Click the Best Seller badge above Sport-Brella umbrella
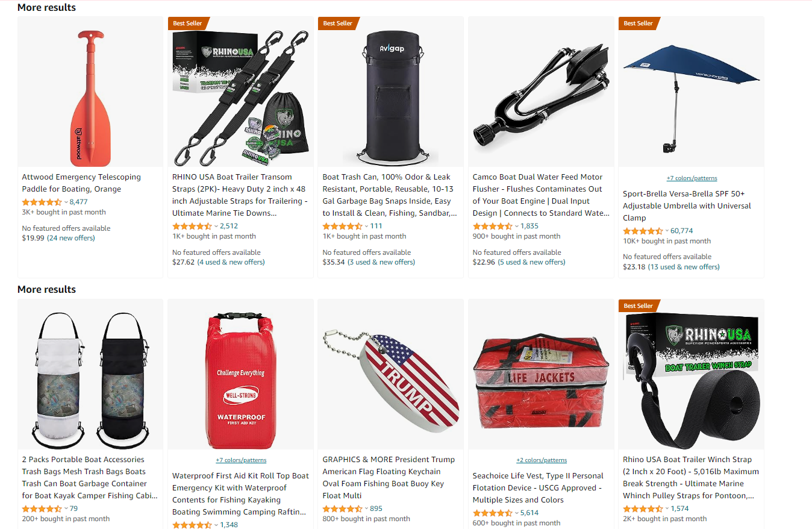 coord(639,23)
